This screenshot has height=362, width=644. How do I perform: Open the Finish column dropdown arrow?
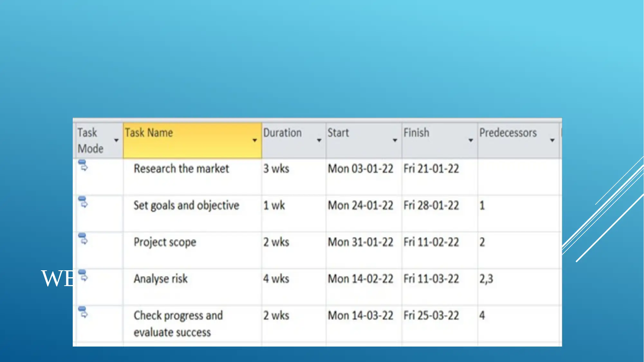[x=471, y=140]
